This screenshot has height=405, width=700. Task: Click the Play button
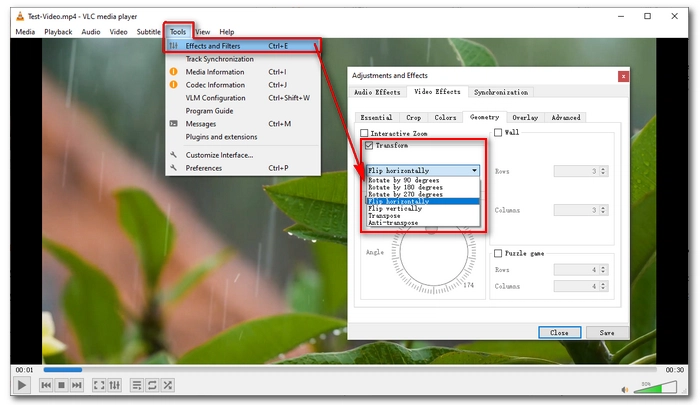[x=21, y=385]
